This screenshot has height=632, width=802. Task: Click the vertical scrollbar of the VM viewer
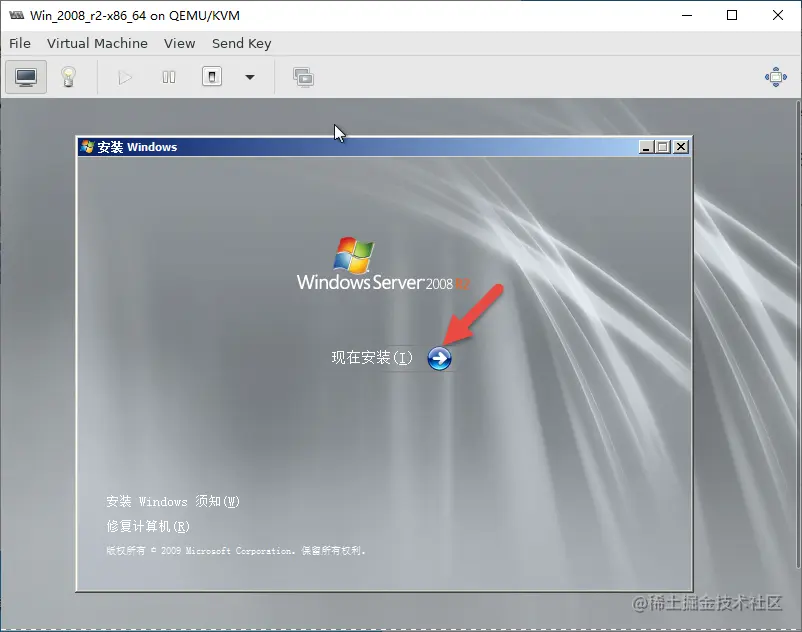[x=799, y=335]
